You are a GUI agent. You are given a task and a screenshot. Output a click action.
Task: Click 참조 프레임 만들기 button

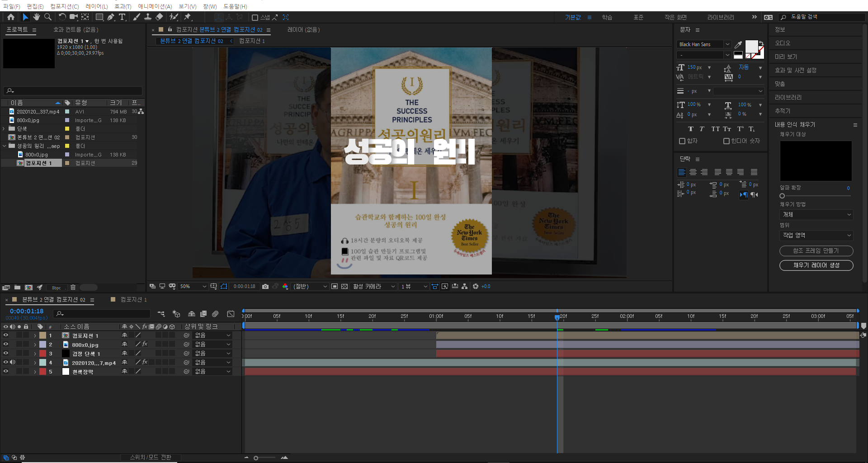coord(816,251)
